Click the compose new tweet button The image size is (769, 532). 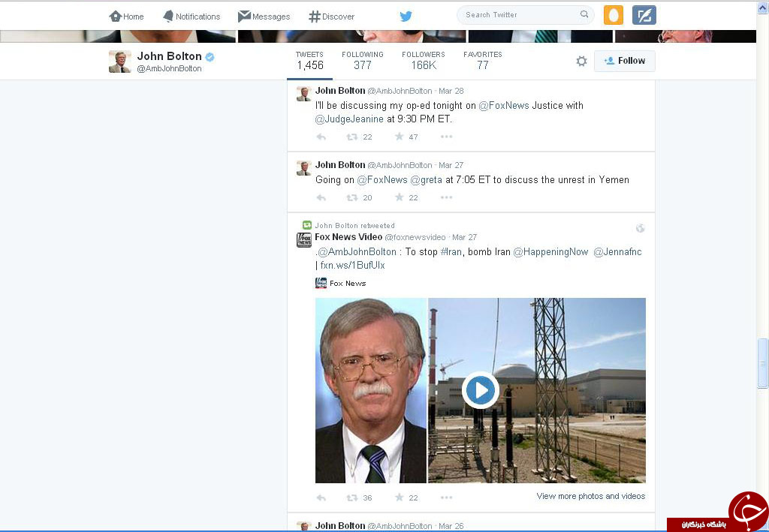click(644, 15)
